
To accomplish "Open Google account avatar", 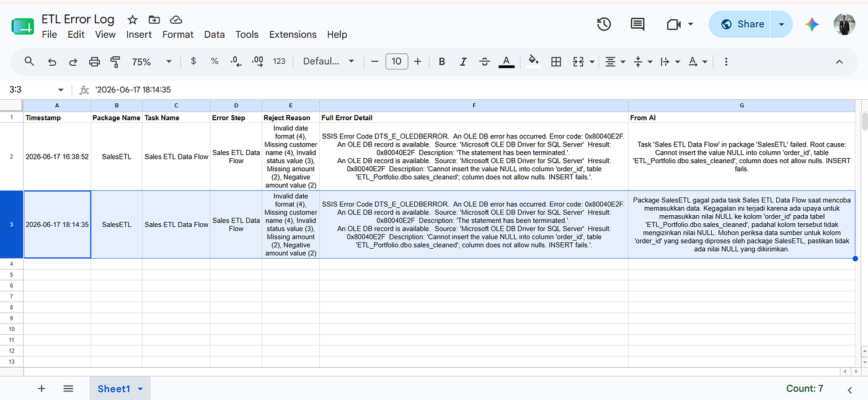I will click(844, 24).
